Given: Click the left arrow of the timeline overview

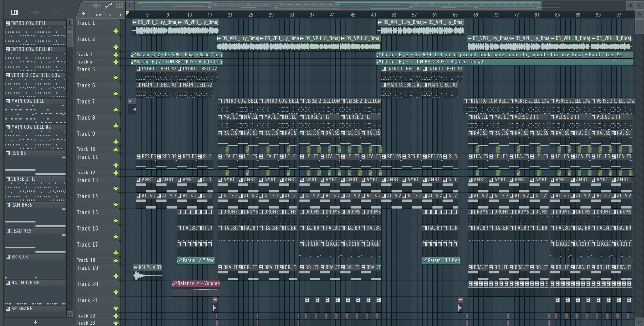Looking at the screenshot, I should point(130,5).
